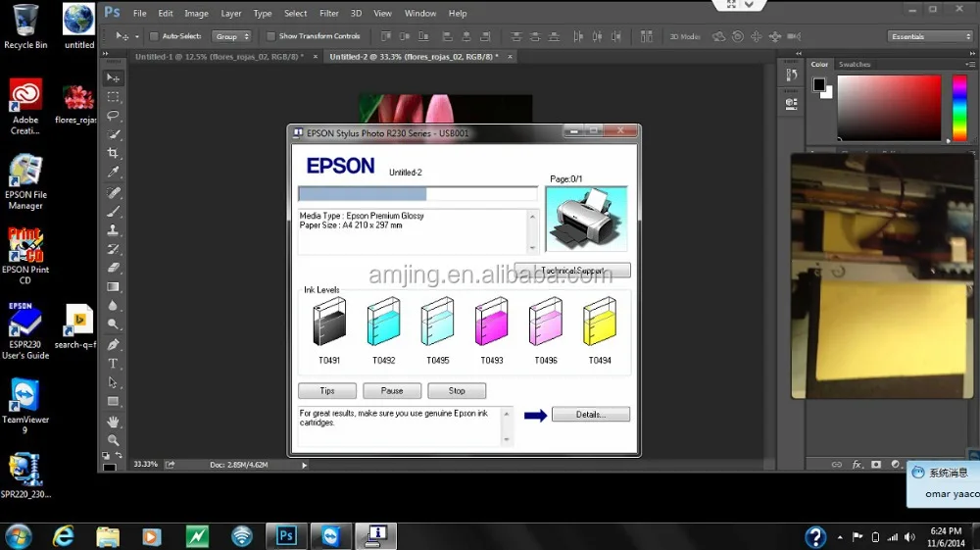Open the status bar info arrow menu
The image size is (980, 550).
305,465
